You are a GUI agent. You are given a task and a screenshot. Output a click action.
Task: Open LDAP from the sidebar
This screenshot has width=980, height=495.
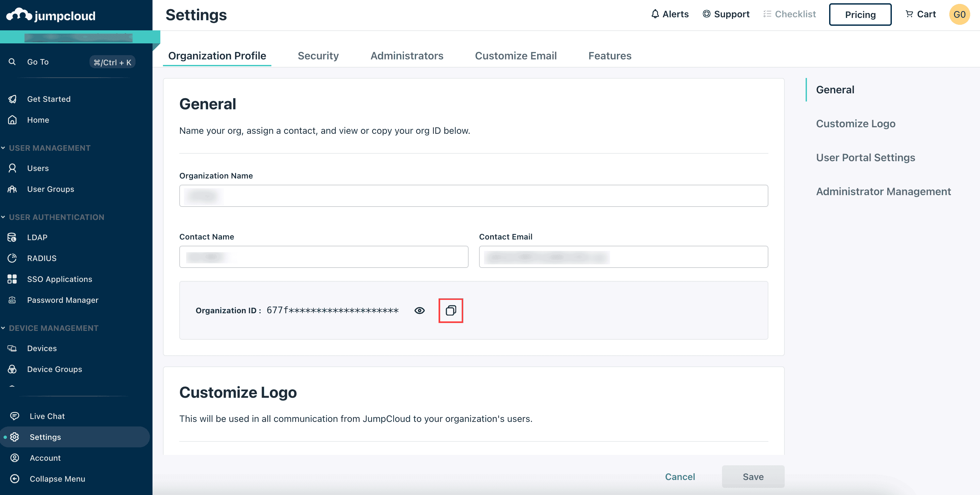pos(37,237)
